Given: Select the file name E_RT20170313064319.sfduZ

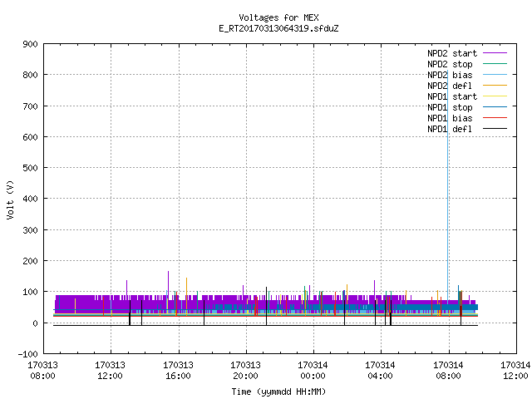Looking at the screenshot, I should click(278, 28).
